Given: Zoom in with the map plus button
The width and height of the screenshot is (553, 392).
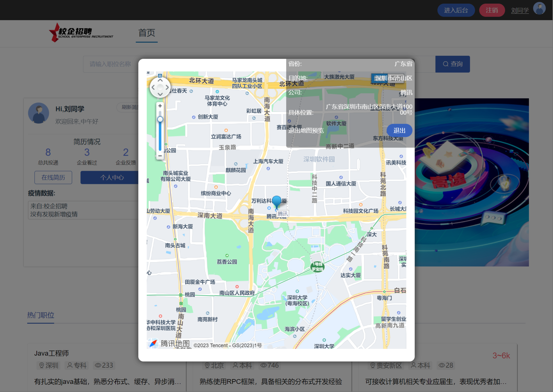Looking at the screenshot, I should 160,106.
